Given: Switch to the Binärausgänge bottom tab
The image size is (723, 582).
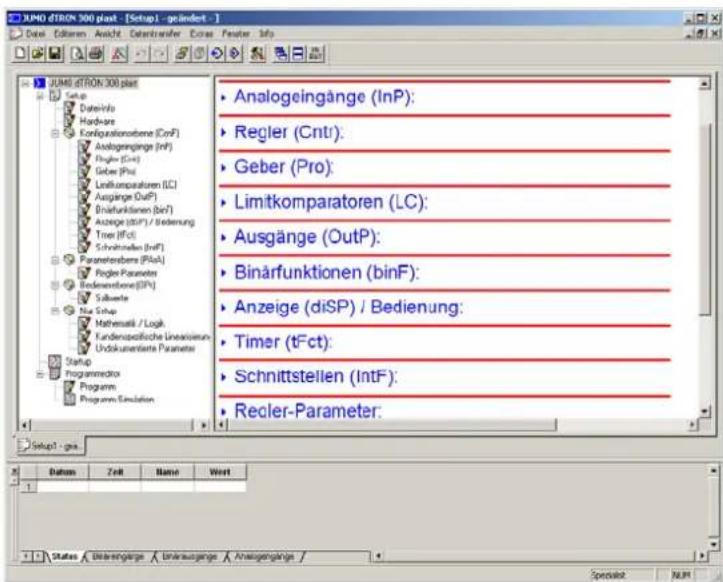Looking at the screenshot, I should [190, 557].
